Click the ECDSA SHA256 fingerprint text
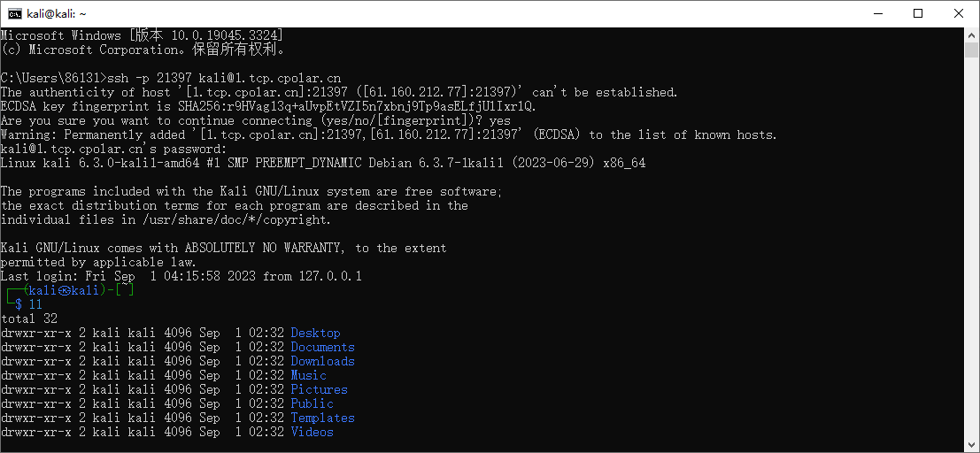 (356, 106)
